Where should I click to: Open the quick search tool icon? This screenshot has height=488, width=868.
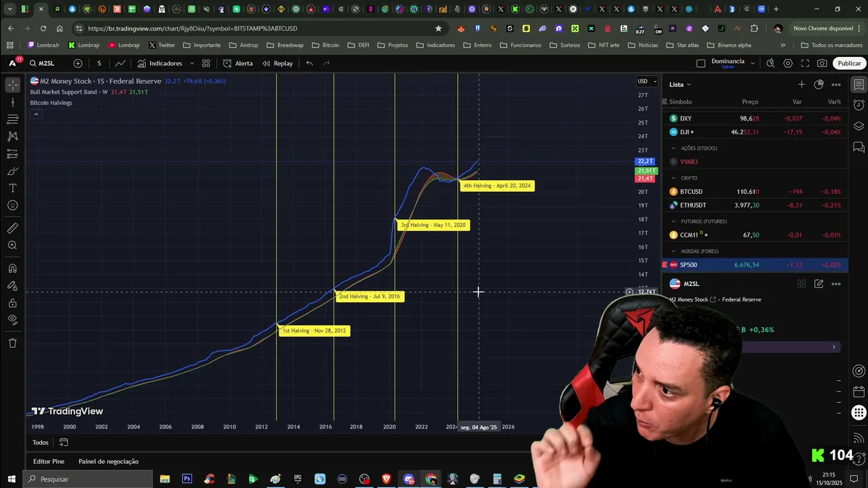[770, 63]
